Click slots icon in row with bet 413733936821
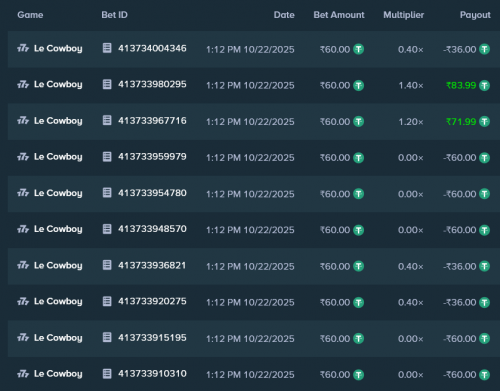 pyautogui.click(x=23, y=266)
